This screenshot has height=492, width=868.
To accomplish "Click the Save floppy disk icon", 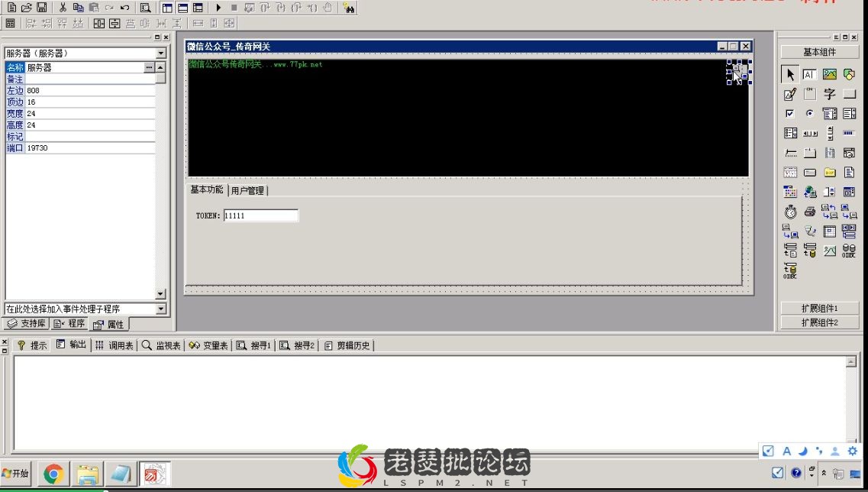I will [41, 8].
